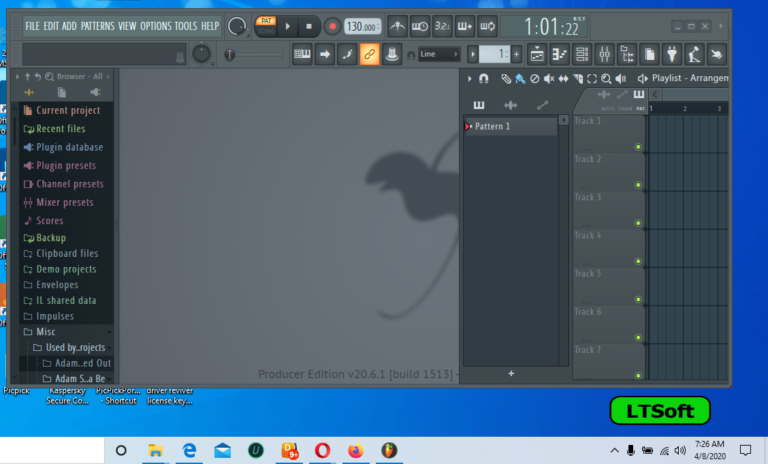Image resolution: width=768 pixels, height=464 pixels.
Task: Open the Mixer view icon
Action: (604, 54)
